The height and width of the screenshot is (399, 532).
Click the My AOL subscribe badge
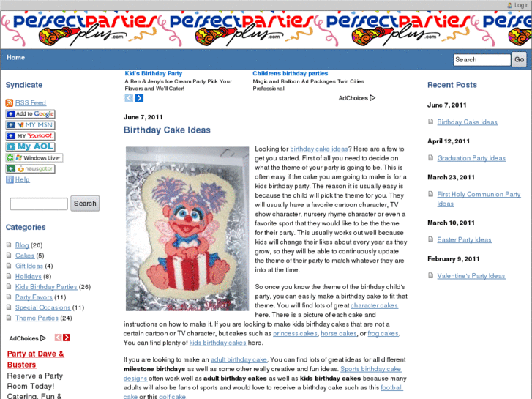tap(30, 146)
